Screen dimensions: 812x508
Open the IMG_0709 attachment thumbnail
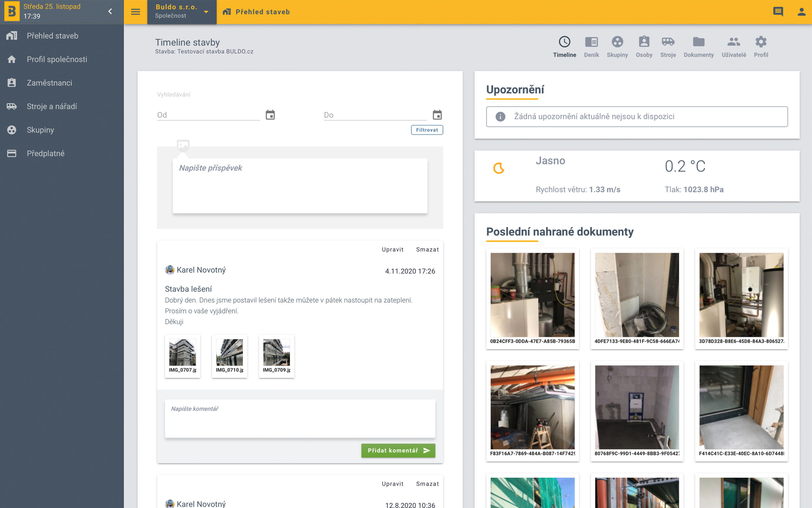point(277,356)
